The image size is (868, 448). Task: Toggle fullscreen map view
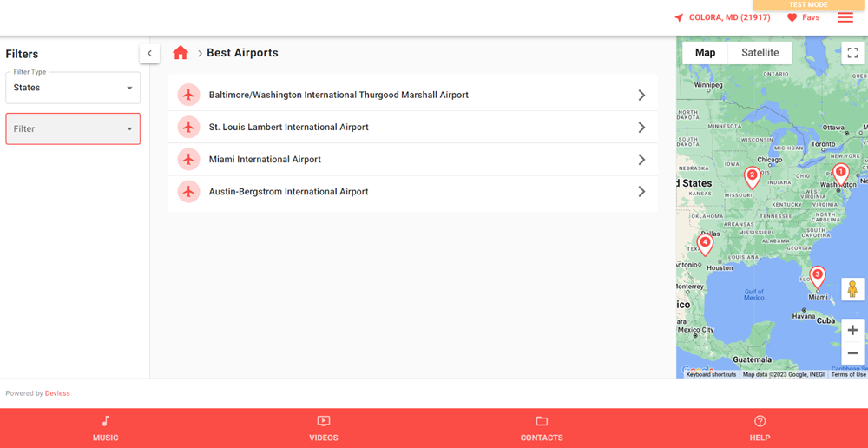(x=852, y=53)
